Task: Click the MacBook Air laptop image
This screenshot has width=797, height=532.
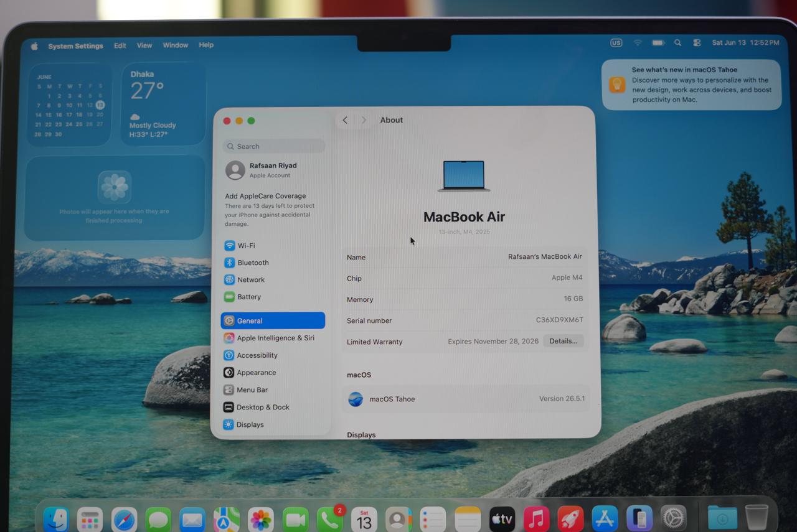Action: 464,176
